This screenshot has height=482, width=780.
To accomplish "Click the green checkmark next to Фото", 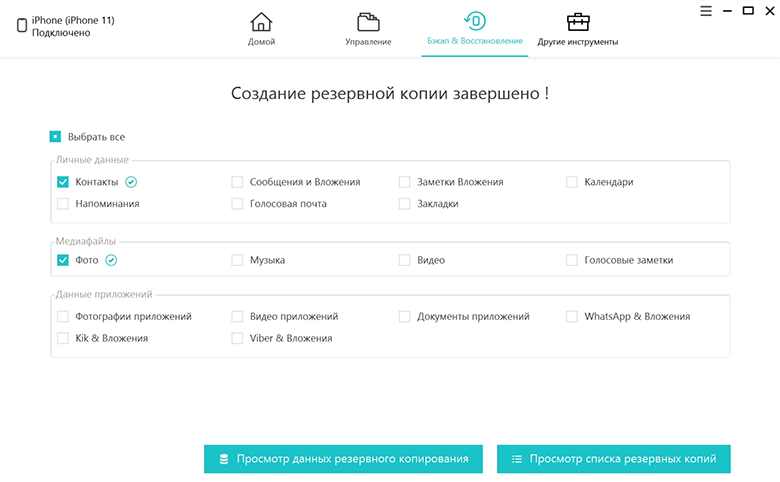I will [x=111, y=260].
